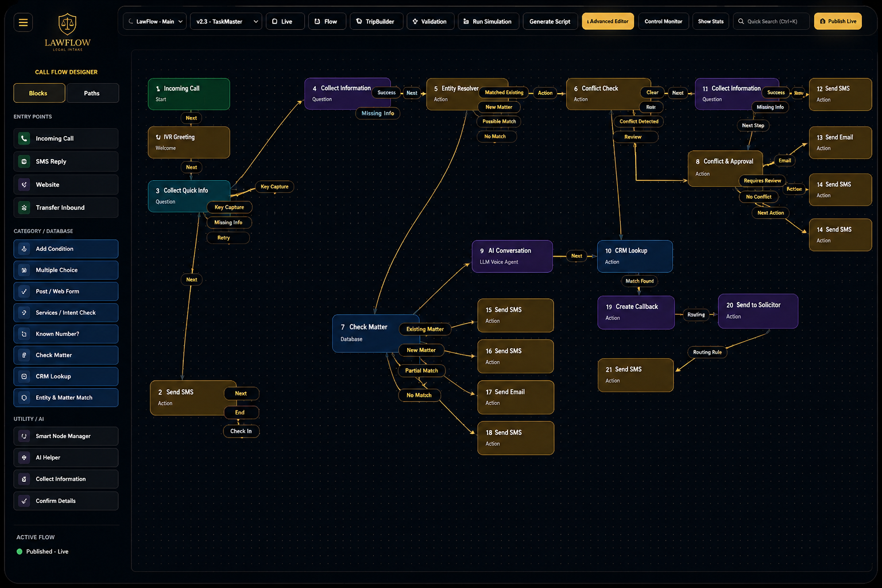
Task: Switch to the Paths tab
Action: click(x=92, y=93)
